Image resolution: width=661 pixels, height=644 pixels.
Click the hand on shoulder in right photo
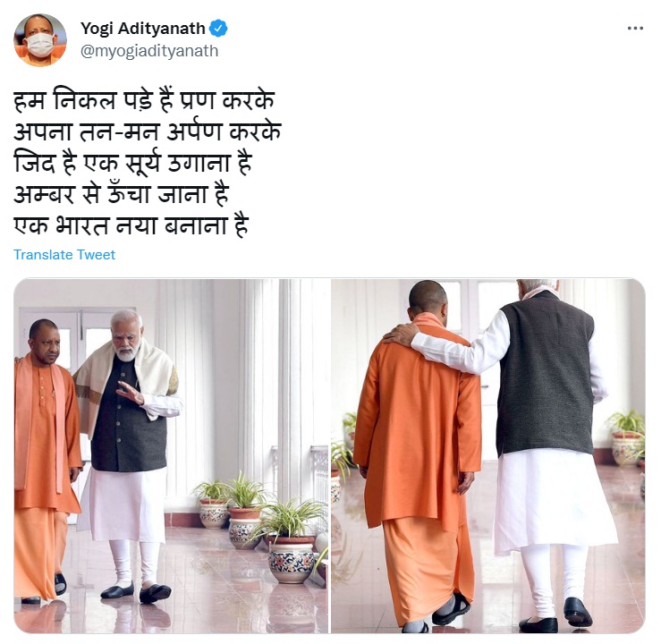(x=401, y=335)
